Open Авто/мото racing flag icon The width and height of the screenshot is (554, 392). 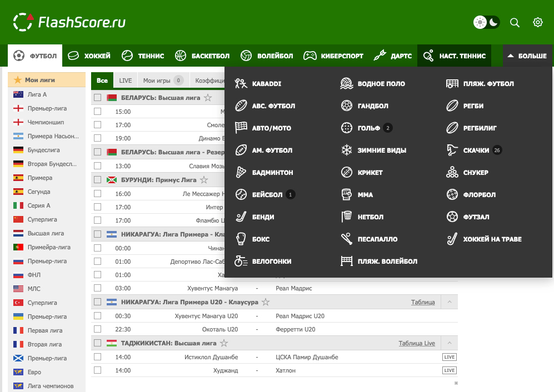tap(241, 128)
